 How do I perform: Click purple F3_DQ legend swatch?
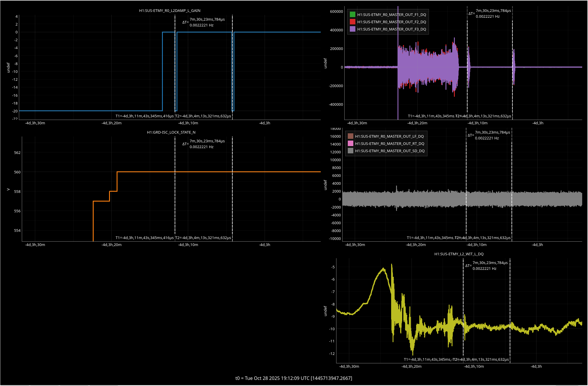[352, 29]
